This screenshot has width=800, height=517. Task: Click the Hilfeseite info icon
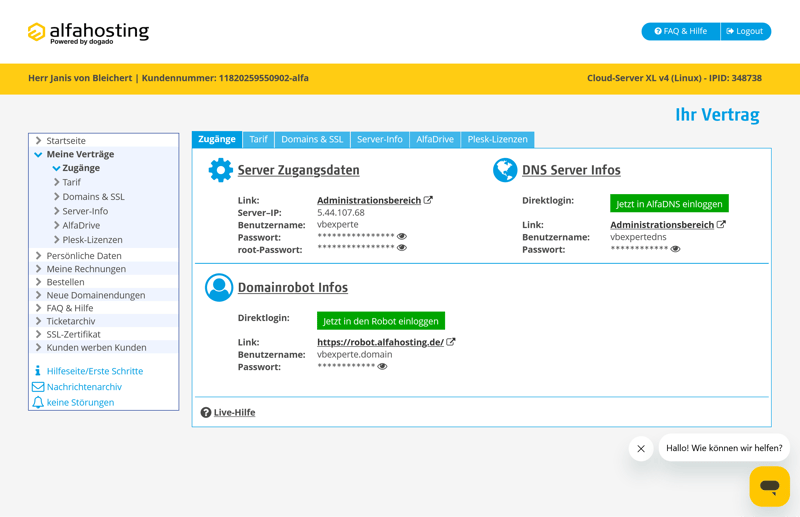38,371
